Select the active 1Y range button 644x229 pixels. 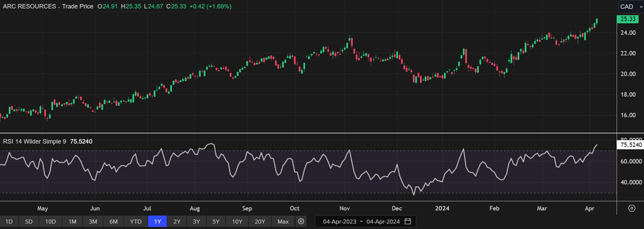[x=157, y=221]
